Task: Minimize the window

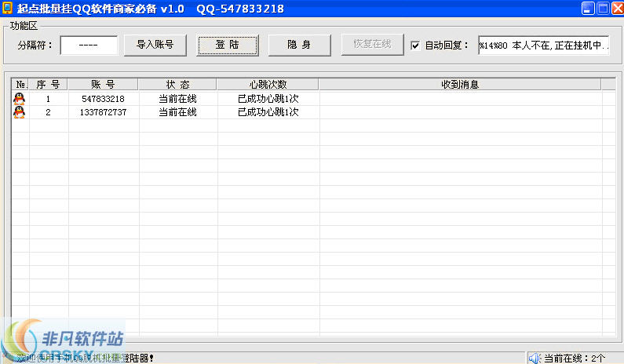Action: click(x=588, y=9)
